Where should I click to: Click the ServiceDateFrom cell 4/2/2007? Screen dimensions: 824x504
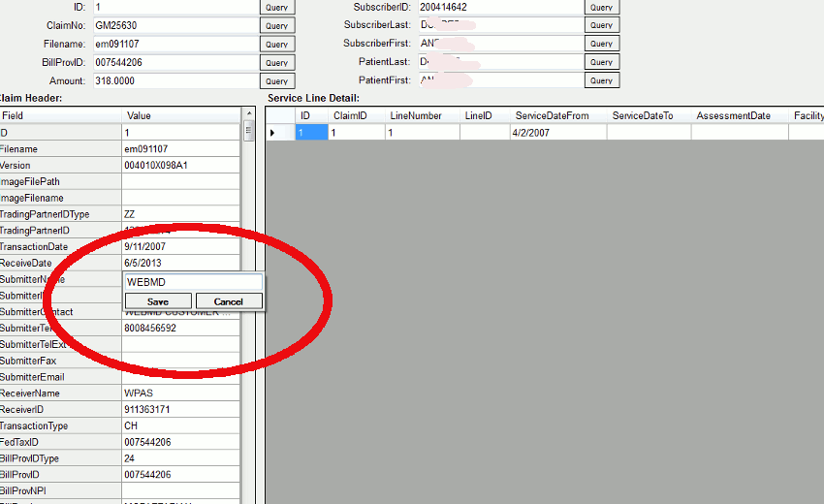(557, 132)
